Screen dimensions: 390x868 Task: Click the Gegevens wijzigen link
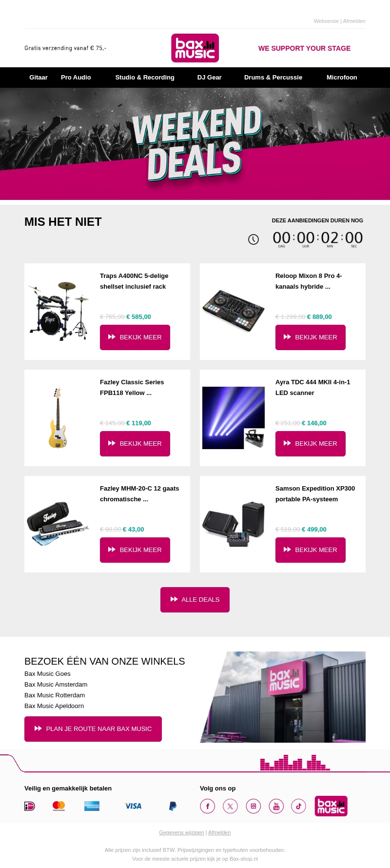pos(181,832)
